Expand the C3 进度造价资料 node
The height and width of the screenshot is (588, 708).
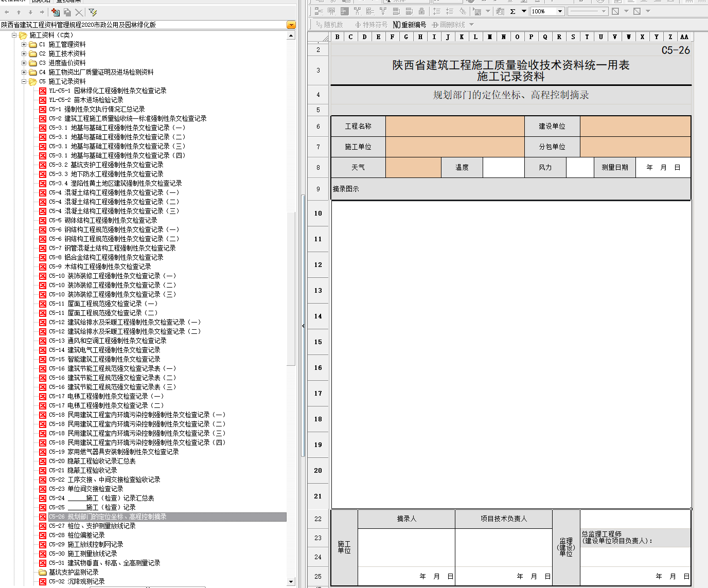click(x=24, y=63)
